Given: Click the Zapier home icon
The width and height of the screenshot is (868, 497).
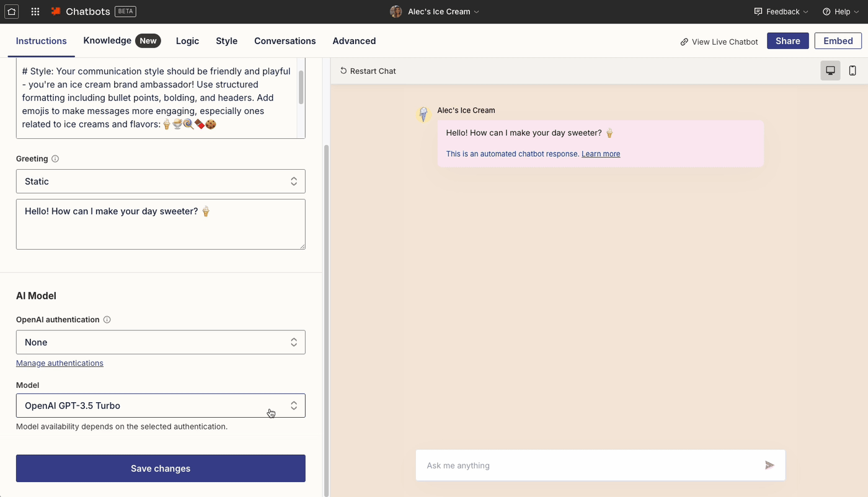Looking at the screenshot, I should point(12,12).
